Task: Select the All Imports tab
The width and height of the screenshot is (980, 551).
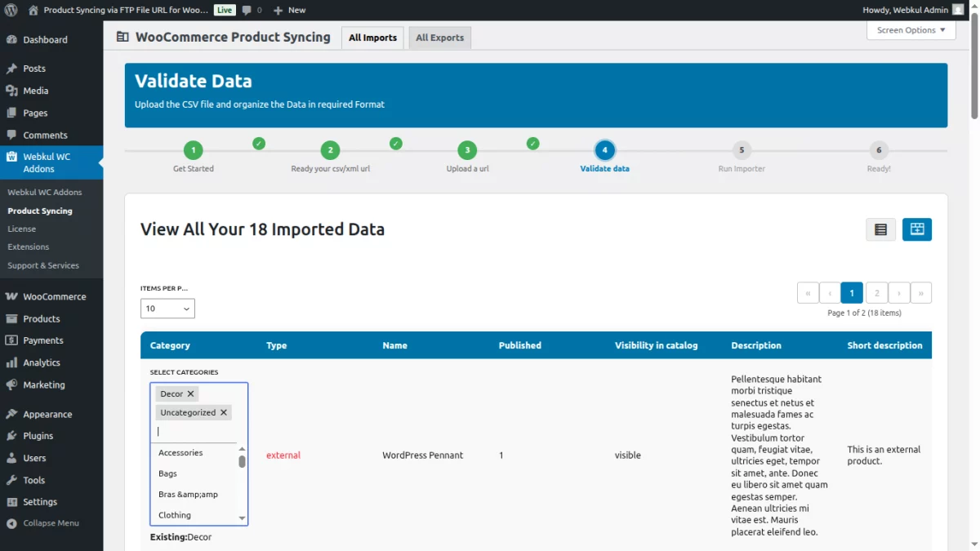Action: click(372, 37)
